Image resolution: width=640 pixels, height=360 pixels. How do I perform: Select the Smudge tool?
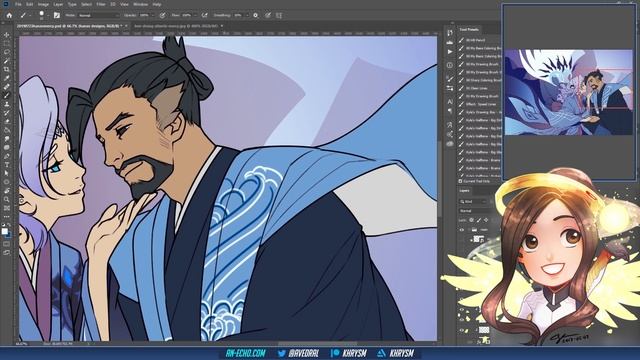click(x=7, y=139)
